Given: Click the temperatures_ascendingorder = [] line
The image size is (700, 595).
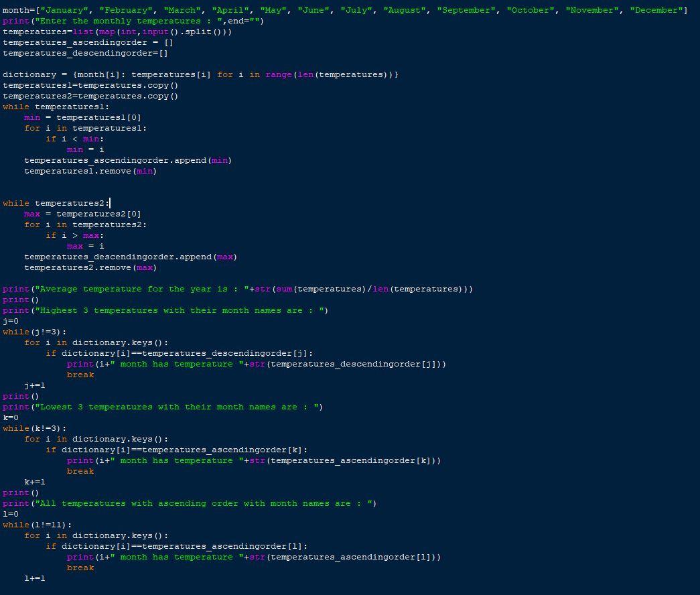Looking at the screenshot, I should point(88,42).
